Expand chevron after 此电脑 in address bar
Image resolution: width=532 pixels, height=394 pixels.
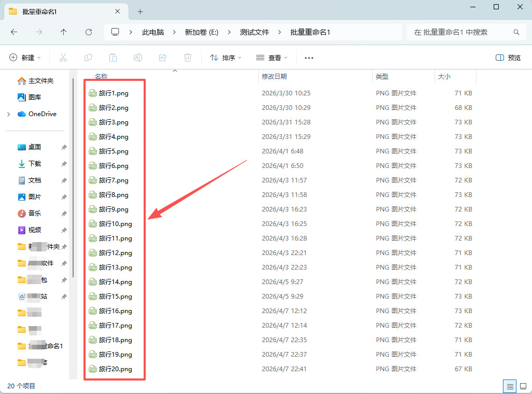click(x=174, y=32)
